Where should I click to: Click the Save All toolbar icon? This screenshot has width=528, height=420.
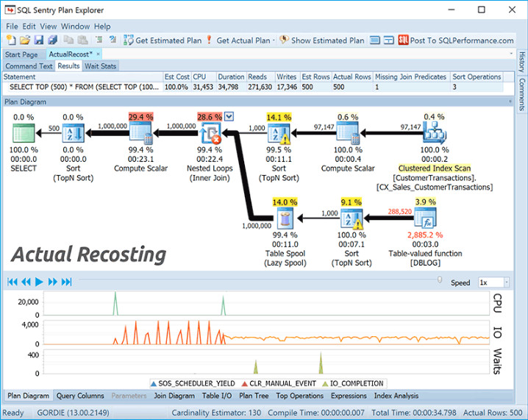click(x=52, y=40)
